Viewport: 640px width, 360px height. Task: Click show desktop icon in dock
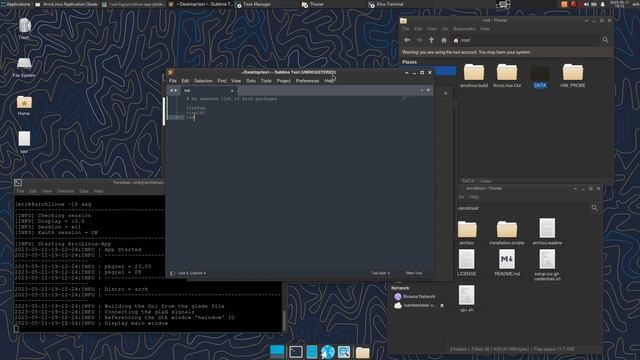[277, 351]
